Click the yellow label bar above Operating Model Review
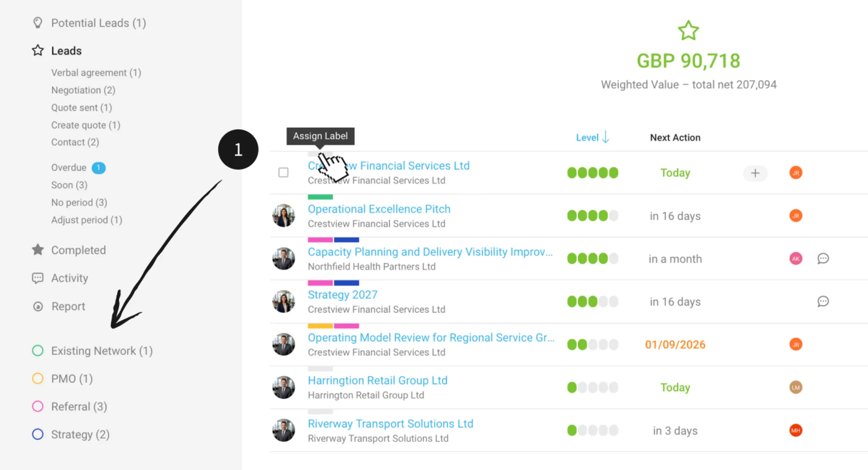Viewport: 868px width, 470px height. pos(320,326)
